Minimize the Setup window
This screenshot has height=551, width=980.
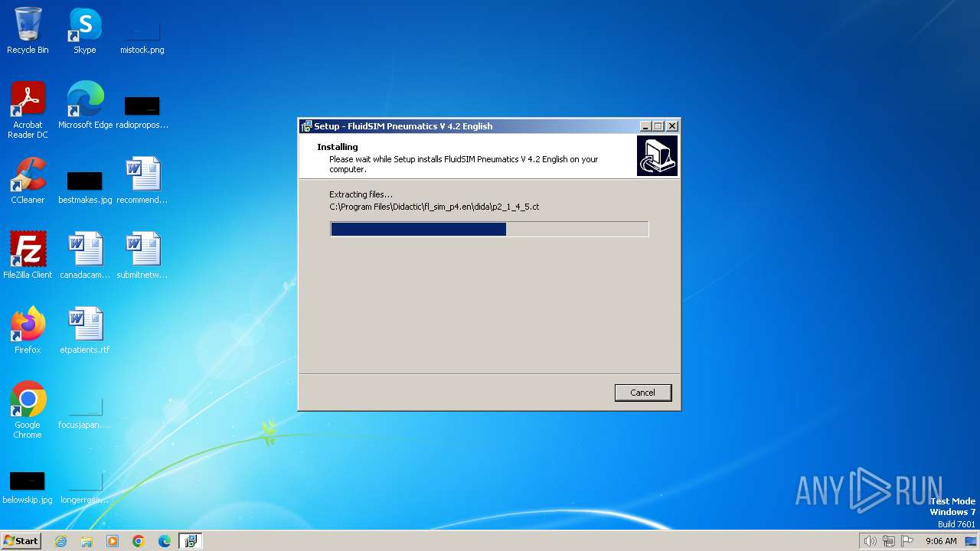click(x=645, y=126)
